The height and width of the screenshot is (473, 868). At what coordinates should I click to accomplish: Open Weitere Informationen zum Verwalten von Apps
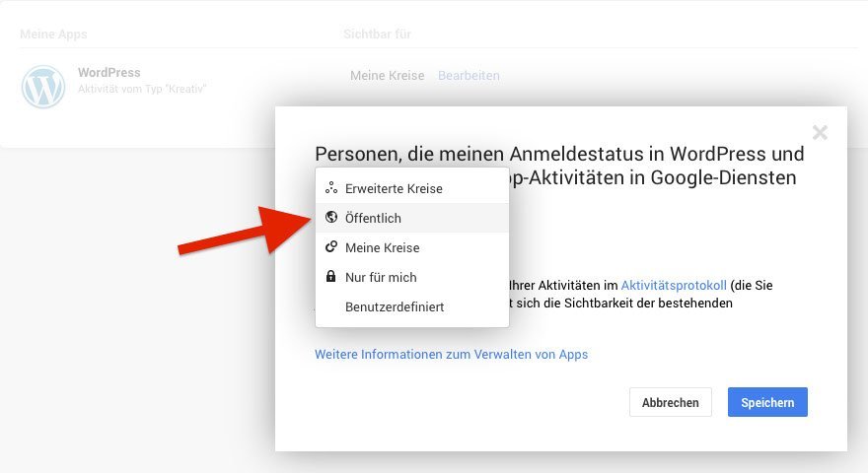[x=451, y=354]
